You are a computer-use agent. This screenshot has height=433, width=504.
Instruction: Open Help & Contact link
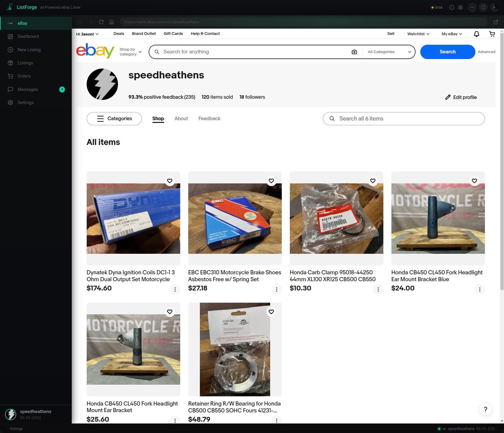pos(205,34)
